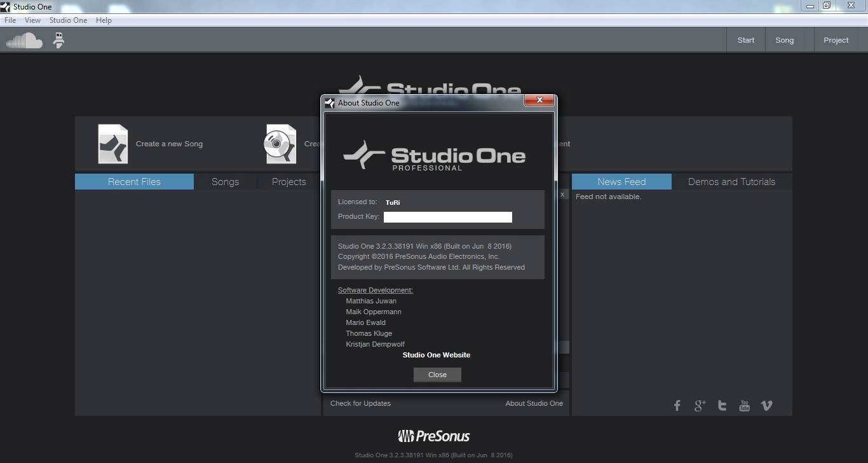Screen dimensions: 868x463
Task: Click the name Matthias Juwan
Action: 371,301
